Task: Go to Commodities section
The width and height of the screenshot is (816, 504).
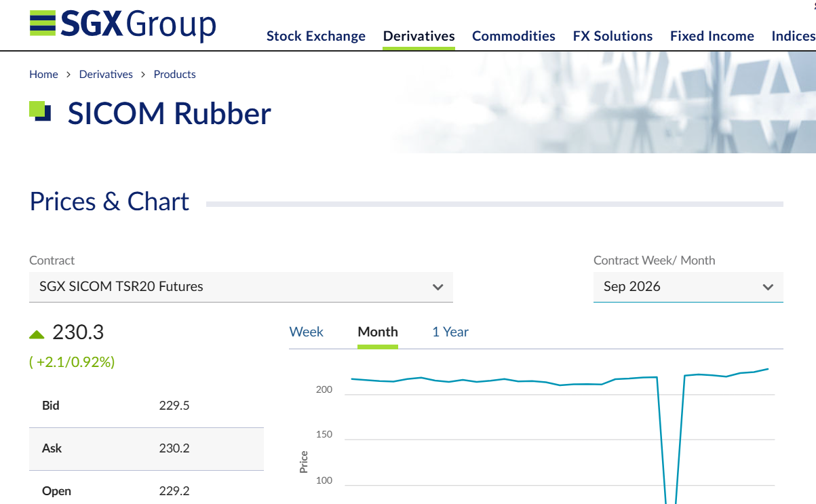Action: [x=513, y=36]
